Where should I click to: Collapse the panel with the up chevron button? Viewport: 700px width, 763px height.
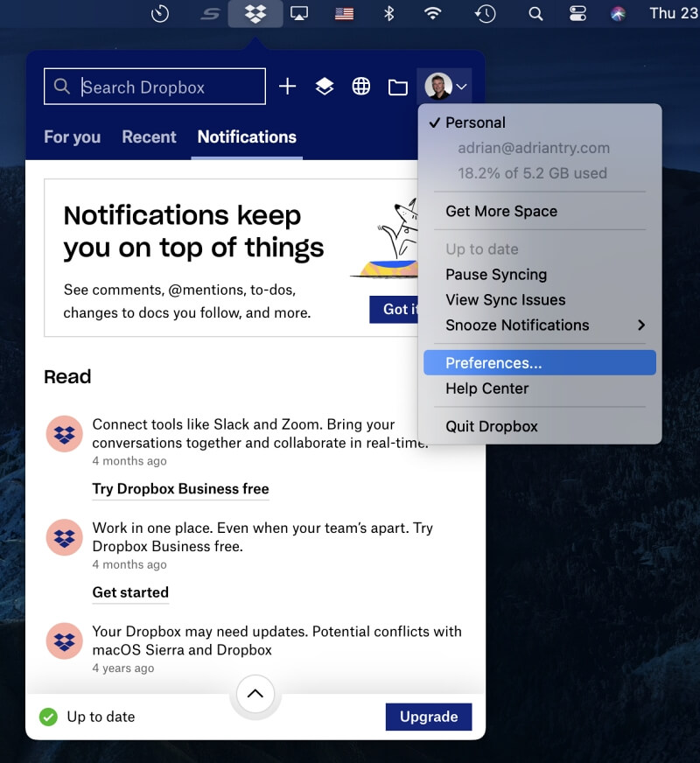coord(255,694)
